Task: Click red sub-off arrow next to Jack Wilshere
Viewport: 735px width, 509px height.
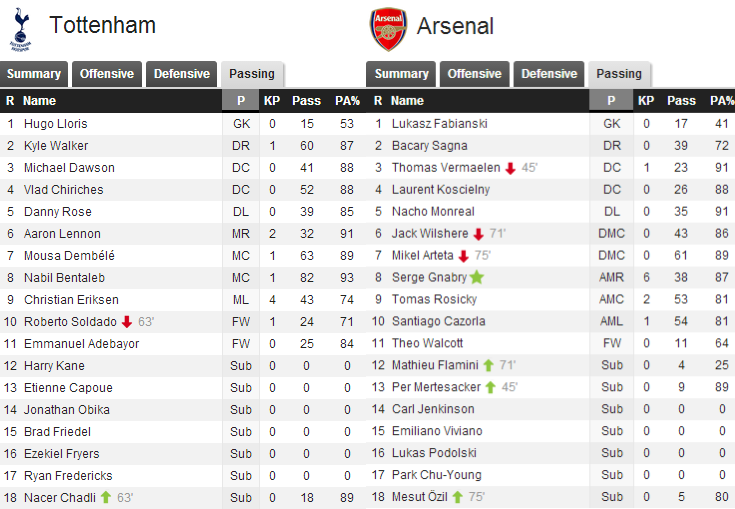Action: 479,234
